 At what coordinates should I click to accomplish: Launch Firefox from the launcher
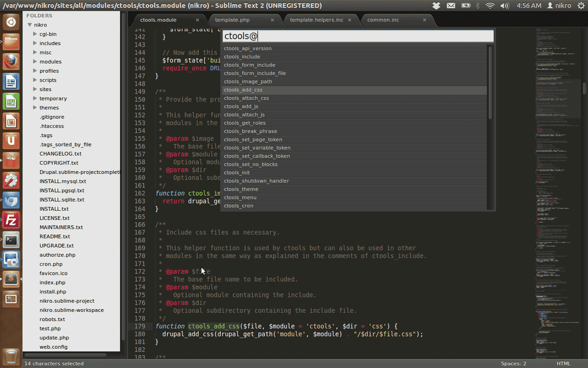(11, 62)
